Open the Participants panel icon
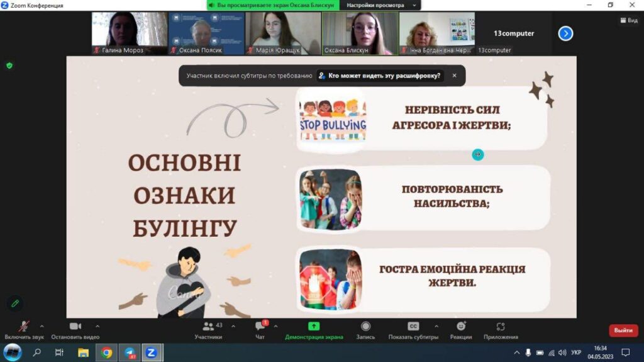Viewport: 644px width, 362px height. coord(208,326)
